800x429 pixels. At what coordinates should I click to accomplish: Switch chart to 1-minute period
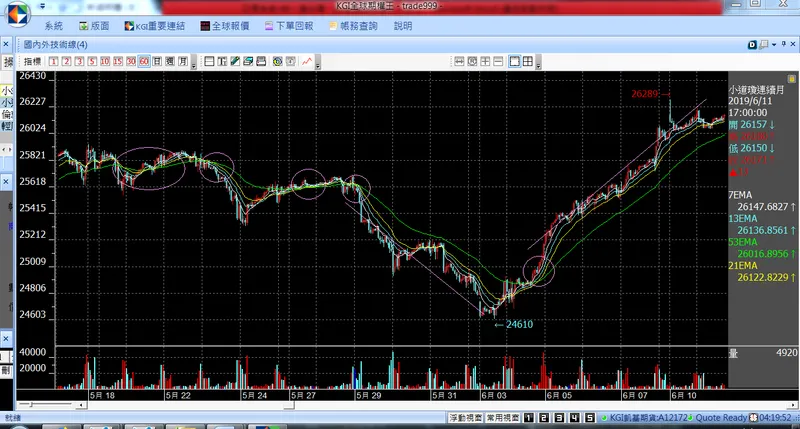click(x=54, y=62)
